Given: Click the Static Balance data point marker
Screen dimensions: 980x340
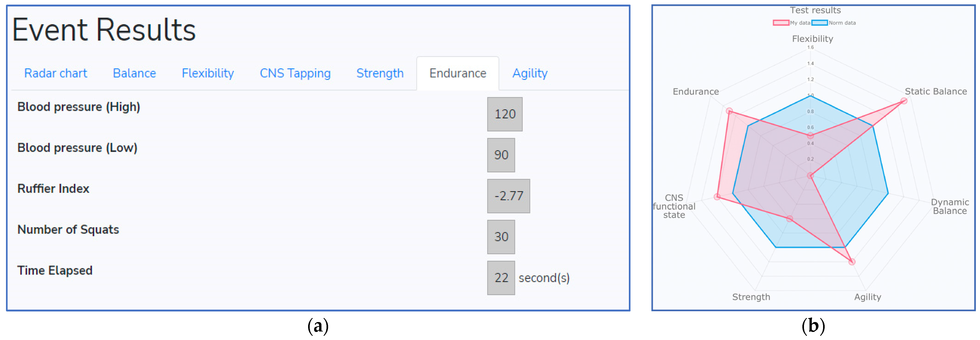Looking at the screenshot, I should pos(904,101).
